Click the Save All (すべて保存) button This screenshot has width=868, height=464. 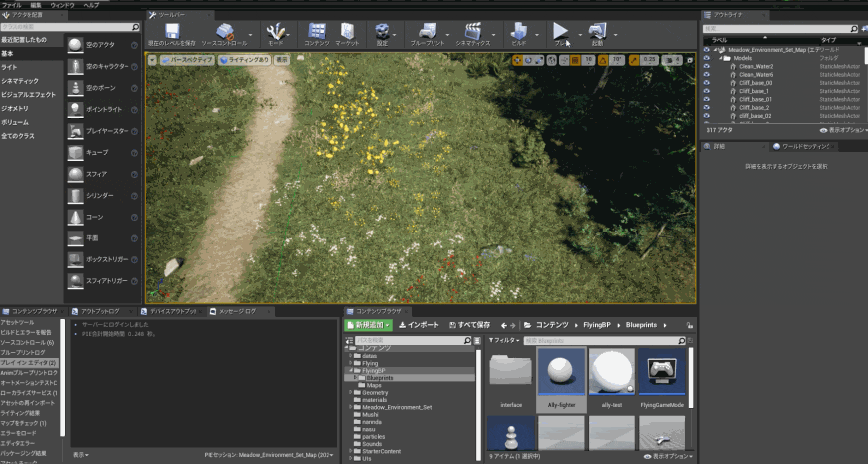pyautogui.click(x=469, y=325)
